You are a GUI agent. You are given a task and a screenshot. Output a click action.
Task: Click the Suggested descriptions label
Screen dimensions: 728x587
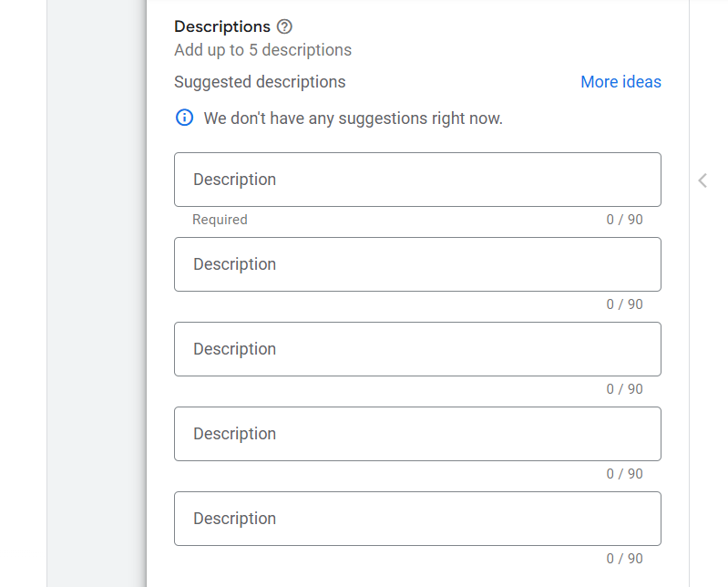[x=260, y=82]
